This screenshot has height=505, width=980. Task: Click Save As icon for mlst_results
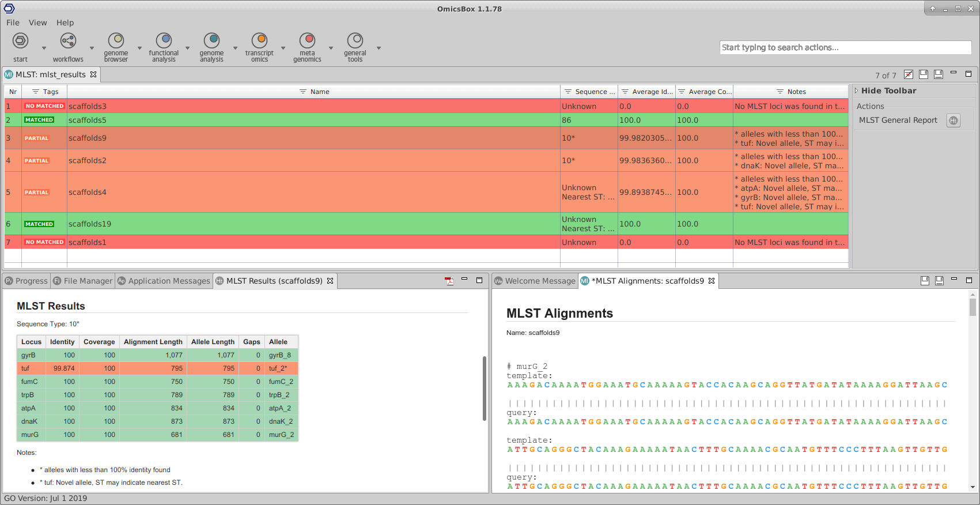[x=939, y=74]
